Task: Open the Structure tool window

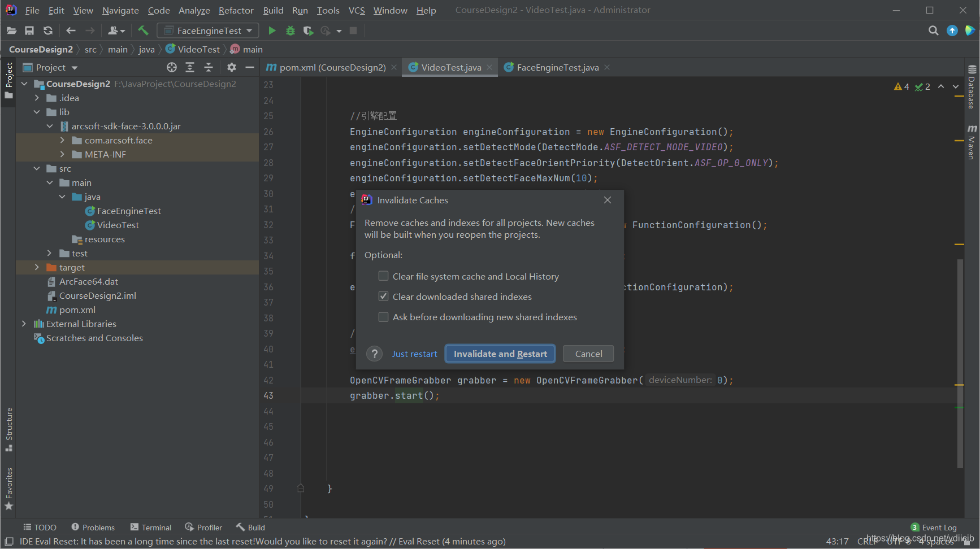Action: (x=9, y=429)
